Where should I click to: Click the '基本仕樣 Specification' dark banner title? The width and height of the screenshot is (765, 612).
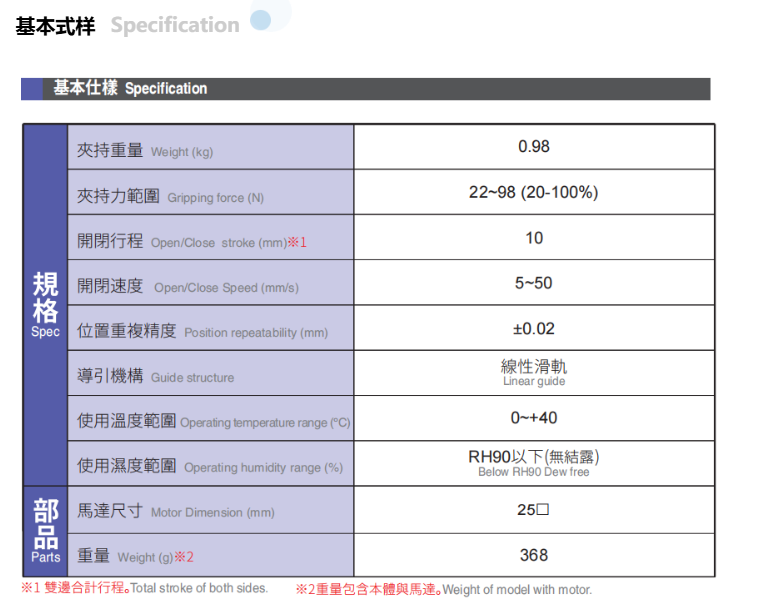pyautogui.click(x=130, y=88)
